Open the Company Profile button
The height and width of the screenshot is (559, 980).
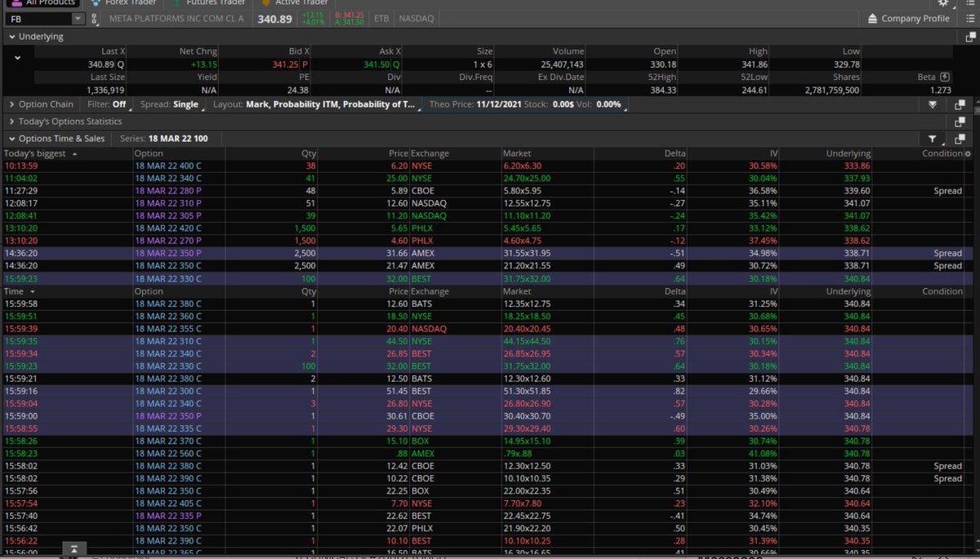coord(907,19)
